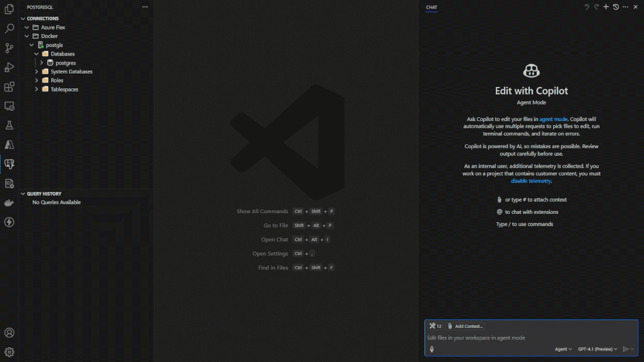Select the Chat tab

coord(431,7)
